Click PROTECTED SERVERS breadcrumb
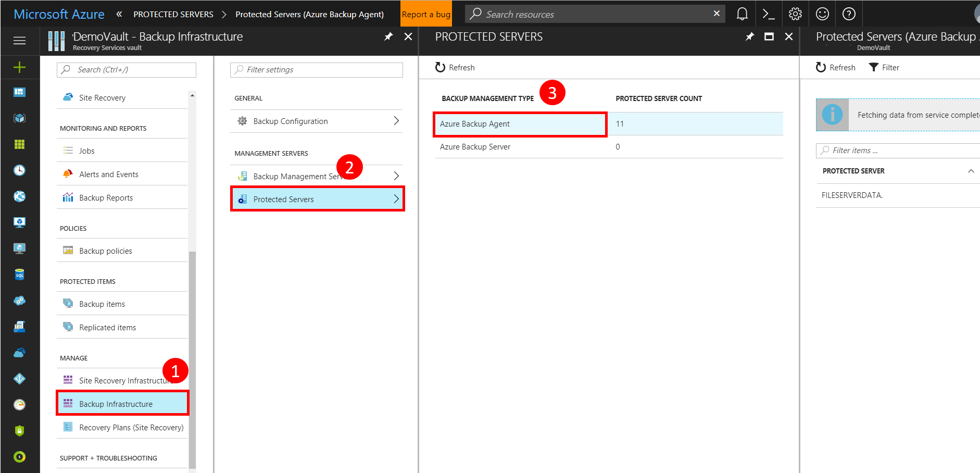980x473 pixels. pyautogui.click(x=173, y=14)
